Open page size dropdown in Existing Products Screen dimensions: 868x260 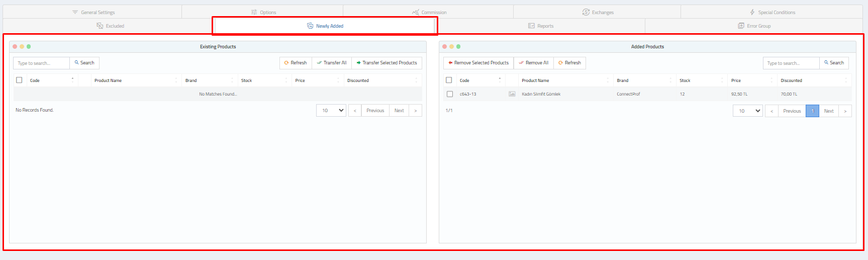coord(331,111)
